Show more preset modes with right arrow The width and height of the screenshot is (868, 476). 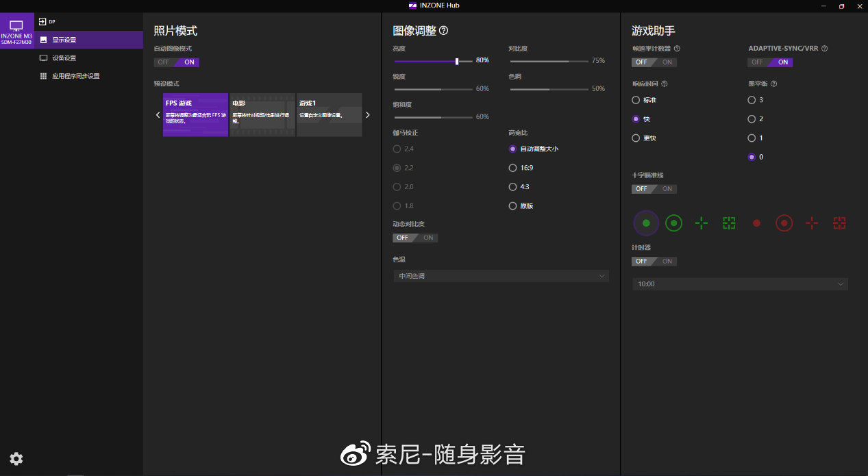coord(368,115)
